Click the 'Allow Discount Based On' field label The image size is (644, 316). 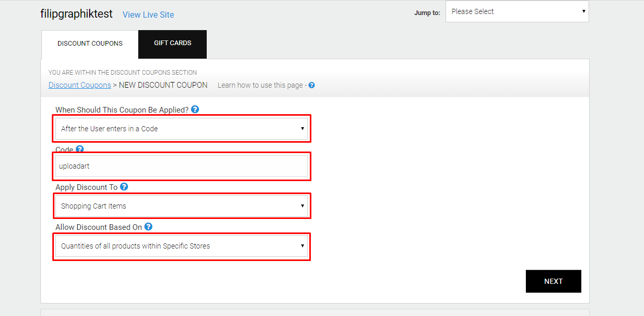(x=98, y=227)
